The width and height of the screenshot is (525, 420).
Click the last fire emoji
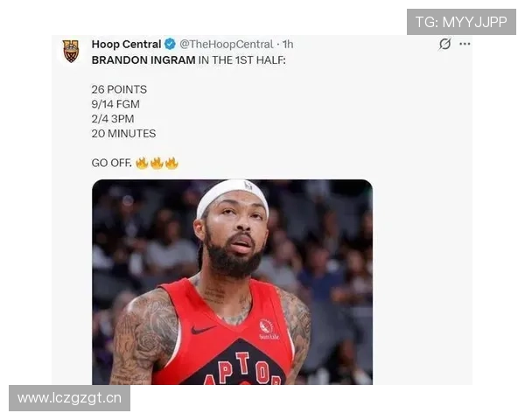coord(171,163)
